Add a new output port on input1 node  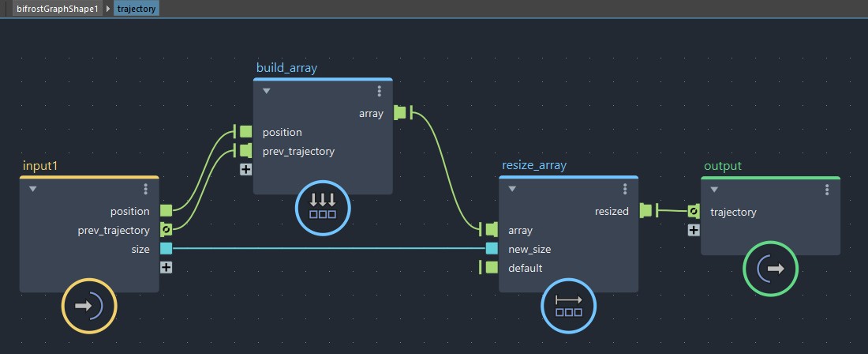pos(166,267)
